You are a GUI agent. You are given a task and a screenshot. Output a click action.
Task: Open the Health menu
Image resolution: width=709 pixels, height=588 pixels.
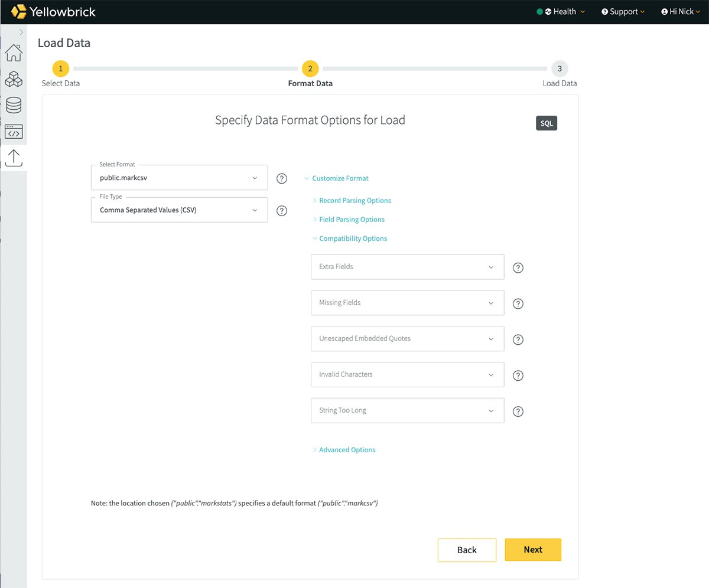(561, 12)
